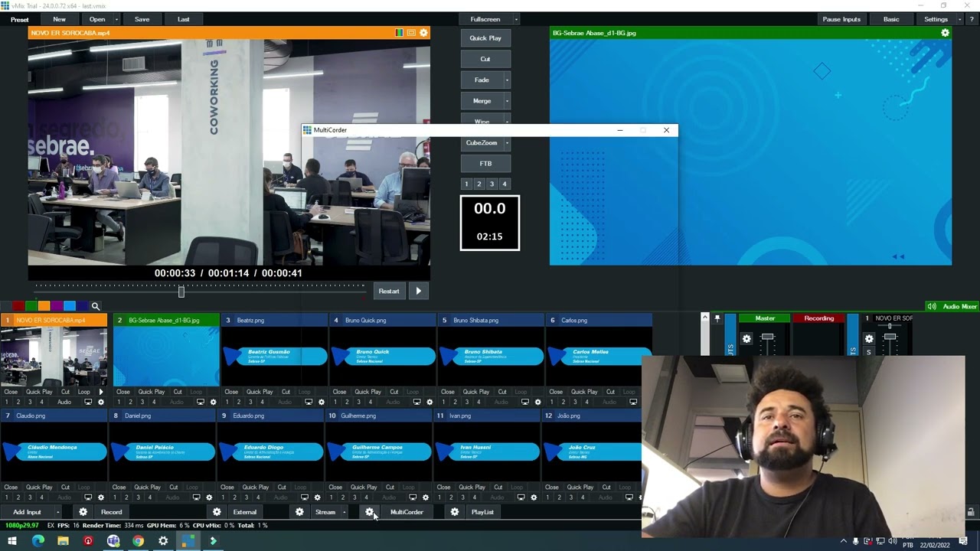Image resolution: width=980 pixels, height=551 pixels.
Task: Toggle transition overlay button 3
Action: pos(492,184)
